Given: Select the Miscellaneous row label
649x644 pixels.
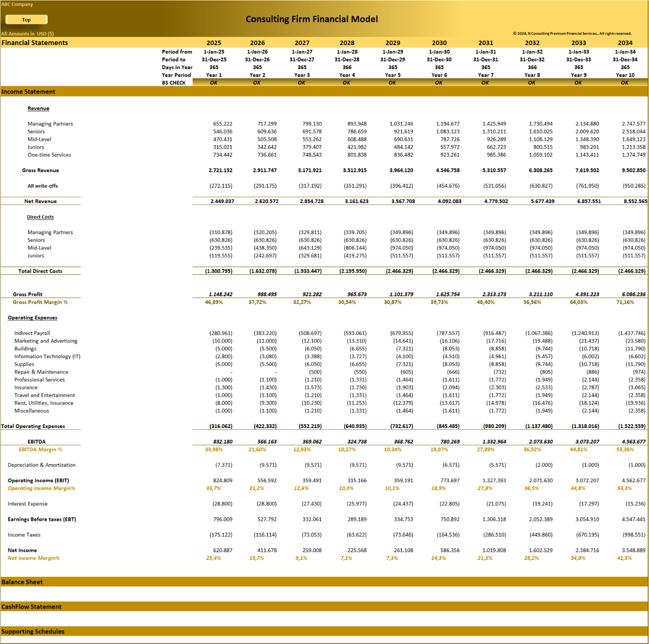Looking at the screenshot, I should pos(31,411).
